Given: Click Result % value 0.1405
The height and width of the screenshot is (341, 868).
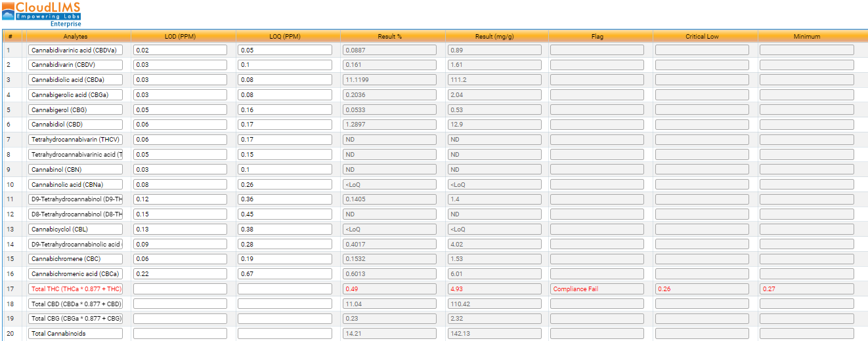Looking at the screenshot, I should point(389,199).
